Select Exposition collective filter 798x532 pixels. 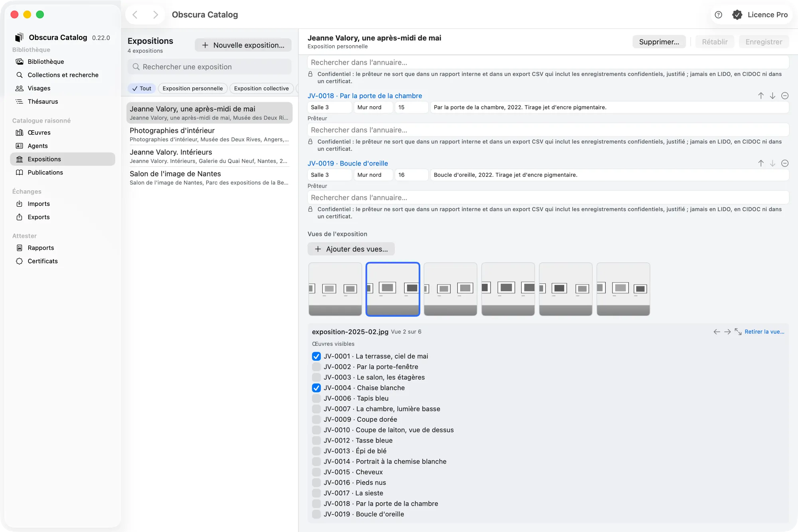pyautogui.click(x=261, y=88)
